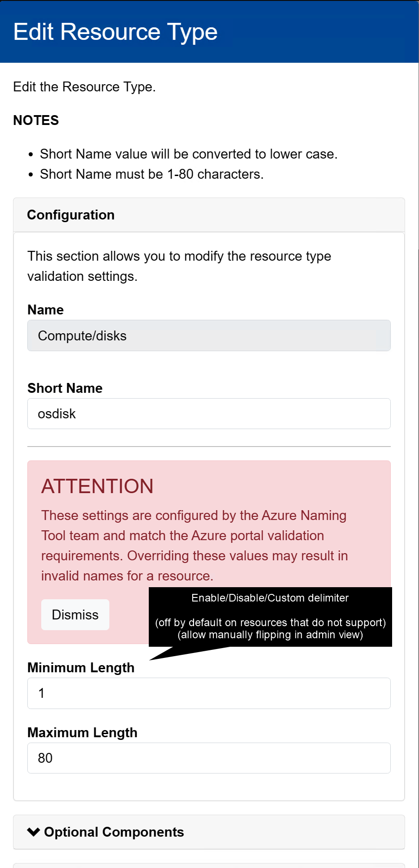Click the Maximum Length label

pyautogui.click(x=82, y=733)
